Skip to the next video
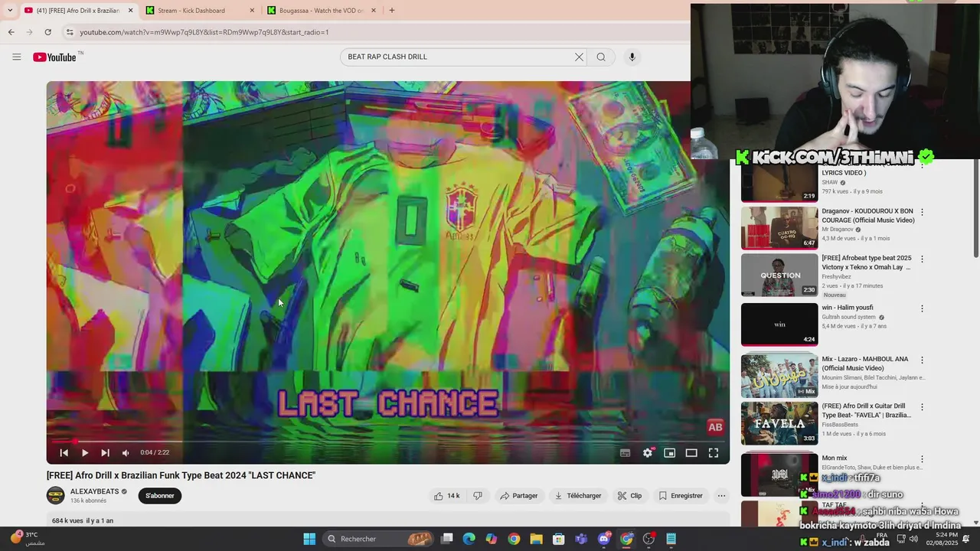Image resolution: width=980 pixels, height=551 pixels. 105,452
